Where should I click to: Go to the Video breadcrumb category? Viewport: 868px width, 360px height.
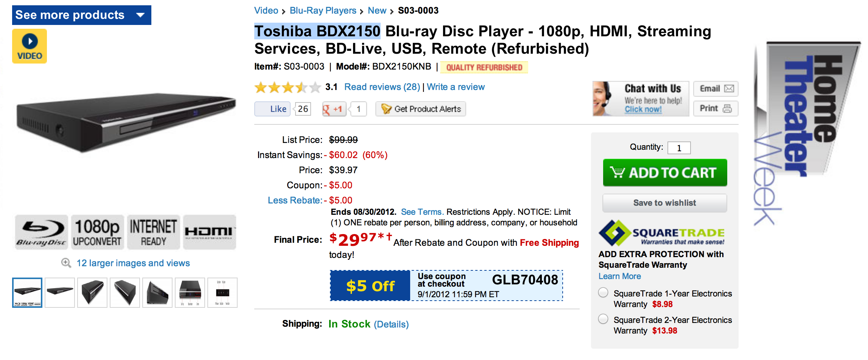[x=266, y=11]
